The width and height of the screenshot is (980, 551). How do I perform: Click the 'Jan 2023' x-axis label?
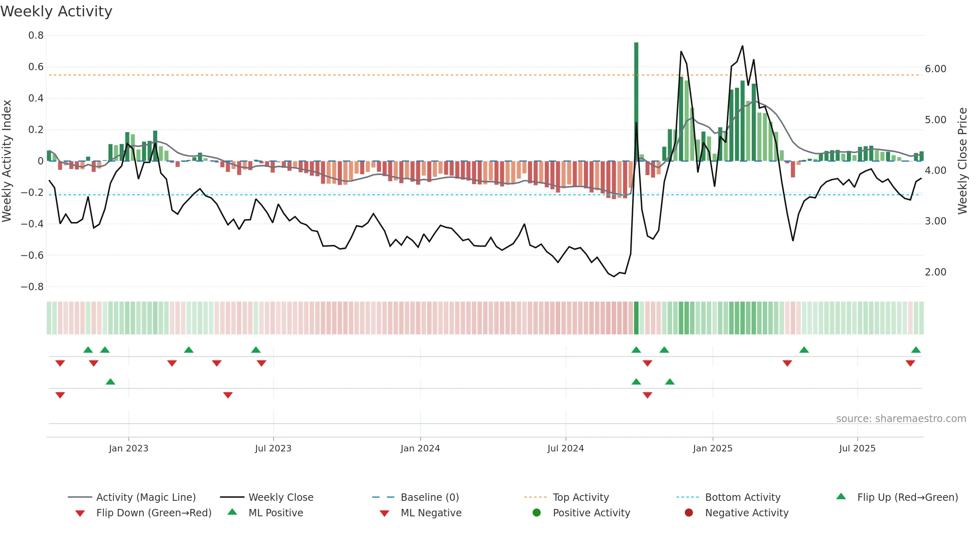pos(129,448)
